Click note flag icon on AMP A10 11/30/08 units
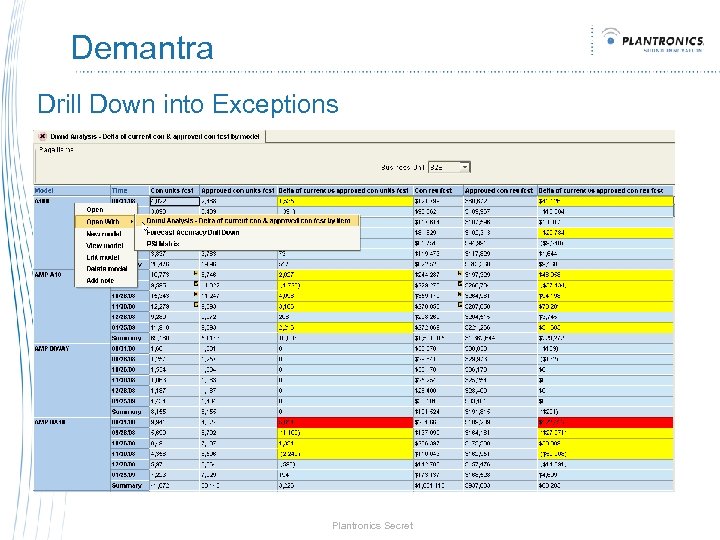Image resolution: width=720 pixels, height=540 pixels. click(x=196, y=304)
